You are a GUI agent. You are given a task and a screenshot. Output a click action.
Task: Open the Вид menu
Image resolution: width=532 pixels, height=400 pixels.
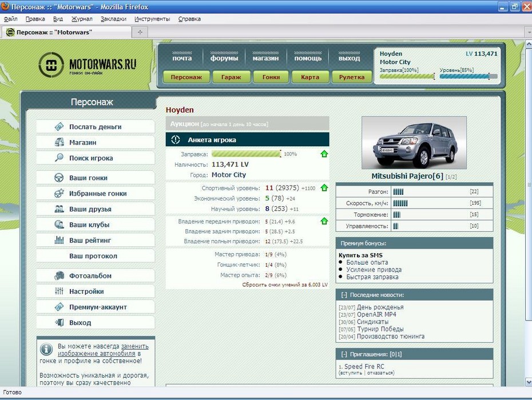[58, 19]
